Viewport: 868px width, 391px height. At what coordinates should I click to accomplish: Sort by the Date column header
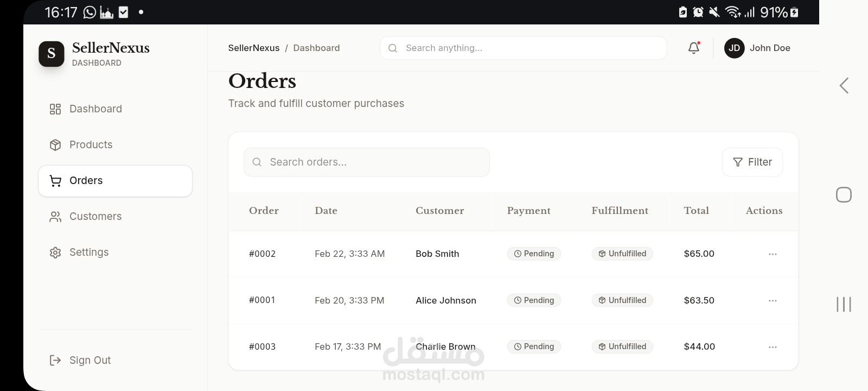pyautogui.click(x=326, y=211)
